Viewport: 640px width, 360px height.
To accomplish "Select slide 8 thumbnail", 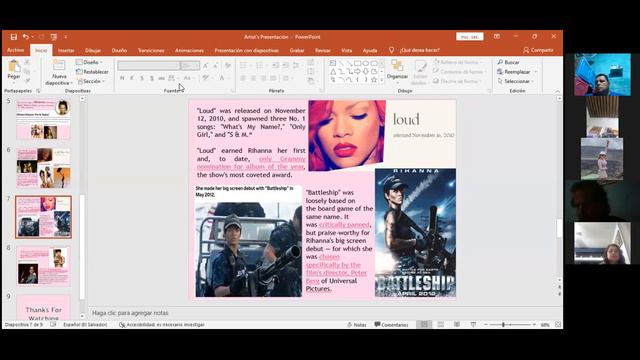I will 43,266.
